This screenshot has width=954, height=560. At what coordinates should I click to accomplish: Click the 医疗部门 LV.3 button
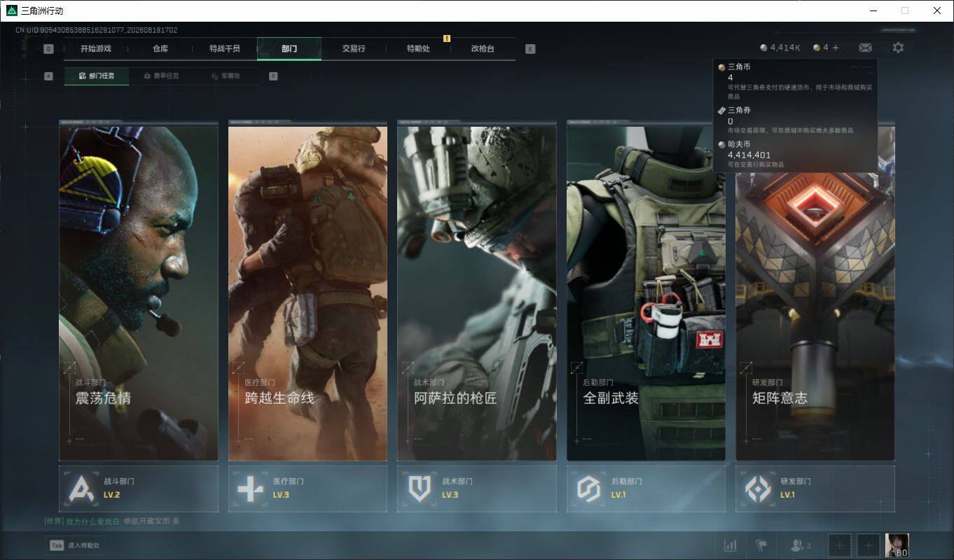click(x=307, y=489)
